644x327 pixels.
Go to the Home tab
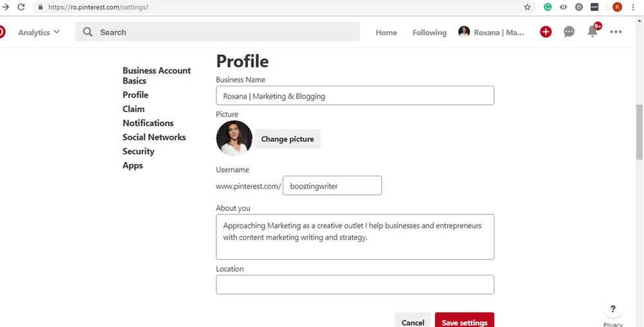[386, 32]
